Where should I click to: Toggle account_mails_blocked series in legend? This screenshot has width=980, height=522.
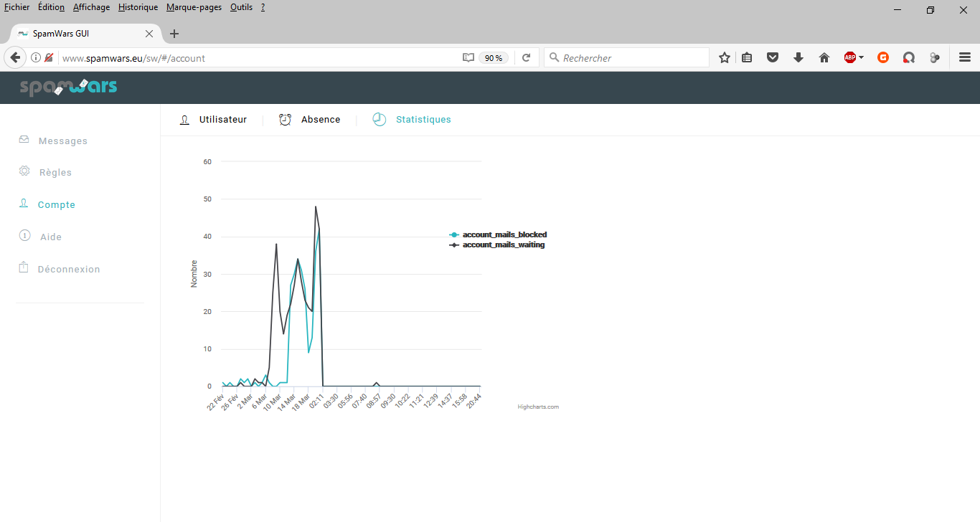point(498,234)
